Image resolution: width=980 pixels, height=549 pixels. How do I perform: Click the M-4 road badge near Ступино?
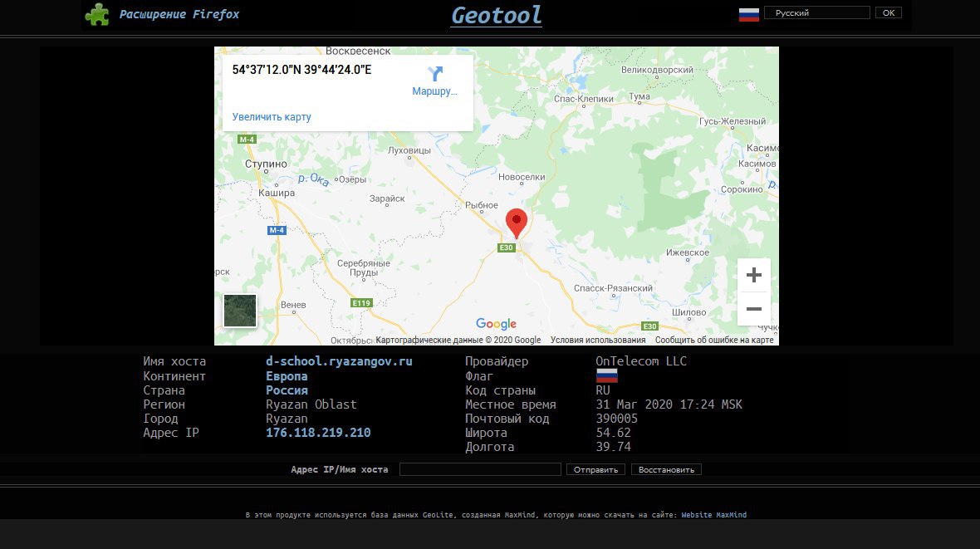pyautogui.click(x=247, y=140)
